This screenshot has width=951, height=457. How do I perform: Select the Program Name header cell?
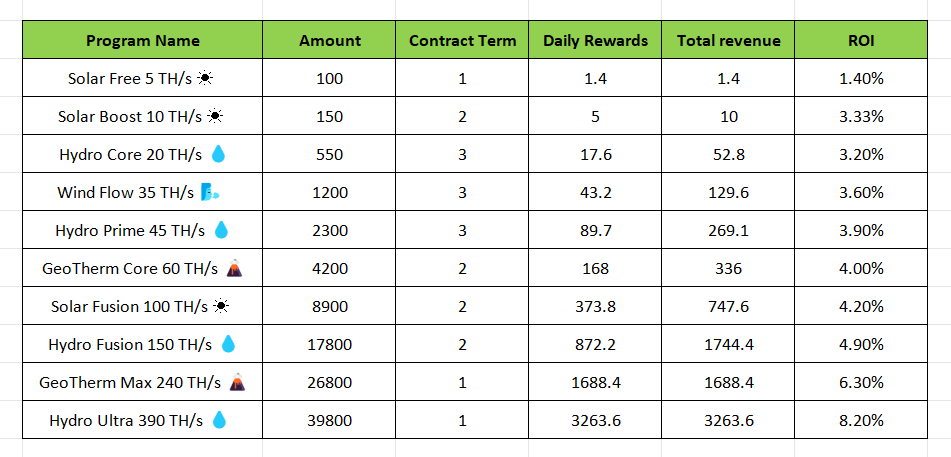tap(142, 41)
